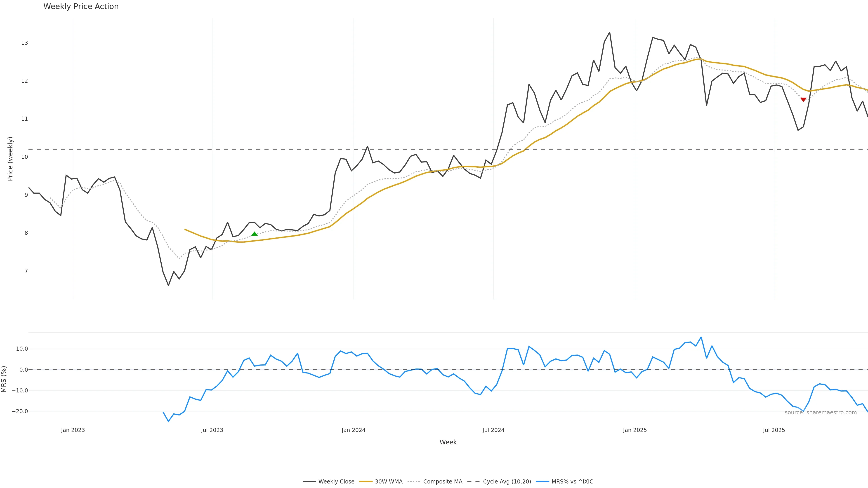Click the dashed Cycle Avg legend line icon
This screenshot has height=488, width=868.
click(473, 482)
